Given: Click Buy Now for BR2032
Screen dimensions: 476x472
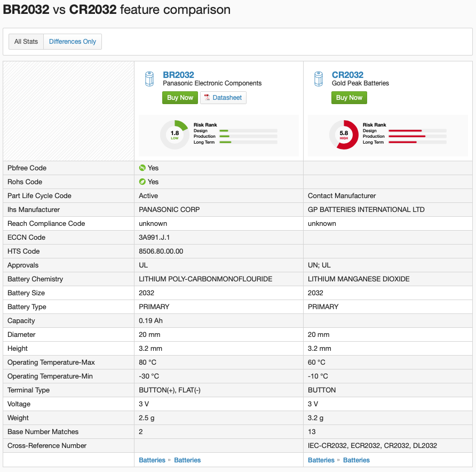Looking at the screenshot, I should [180, 98].
